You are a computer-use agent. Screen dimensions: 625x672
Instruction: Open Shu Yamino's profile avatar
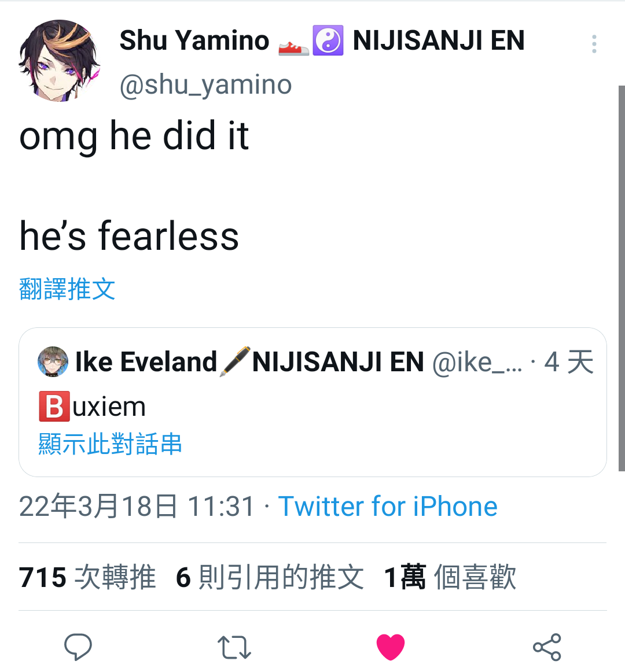(x=60, y=60)
